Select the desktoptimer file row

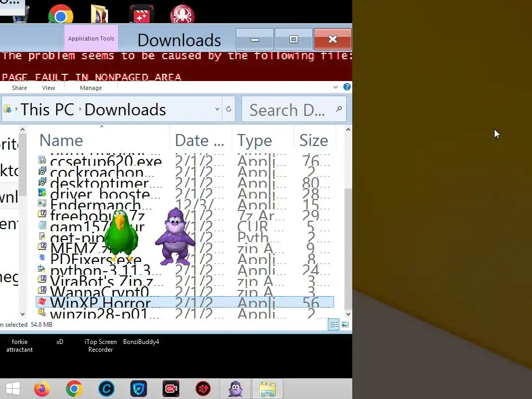coord(185,182)
